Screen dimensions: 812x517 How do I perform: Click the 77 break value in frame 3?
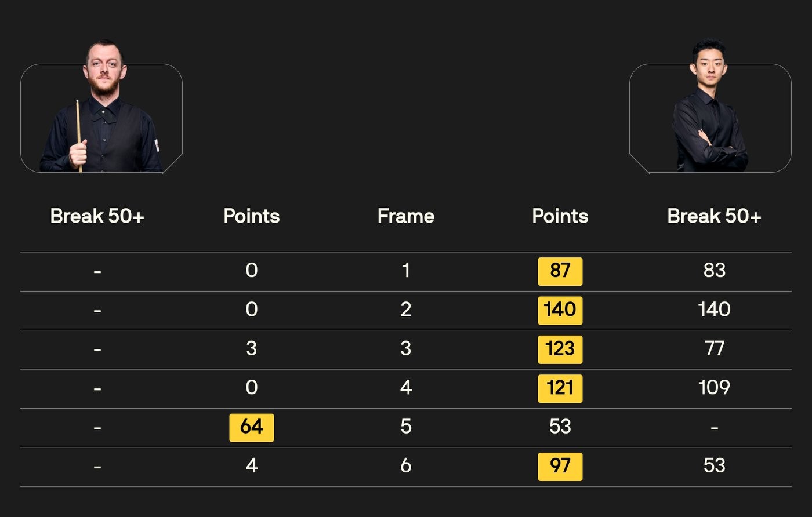(x=714, y=349)
